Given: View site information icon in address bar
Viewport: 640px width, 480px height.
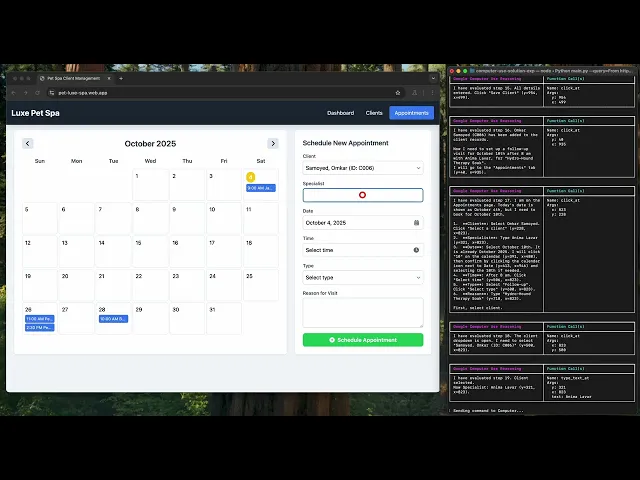Looking at the screenshot, I should point(51,93).
